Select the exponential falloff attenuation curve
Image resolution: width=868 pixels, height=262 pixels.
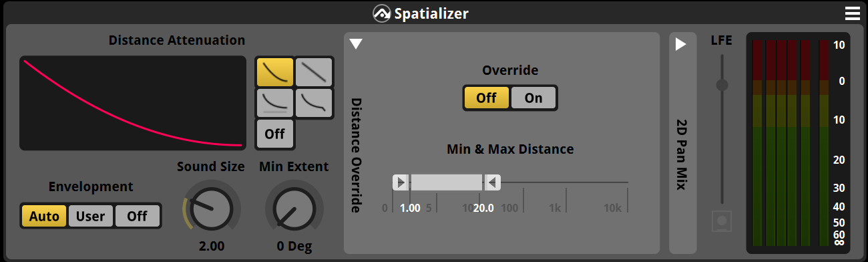[275, 72]
